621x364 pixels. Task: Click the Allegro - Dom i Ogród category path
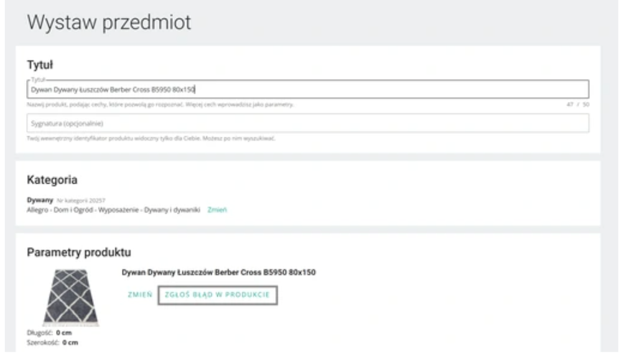point(114,210)
